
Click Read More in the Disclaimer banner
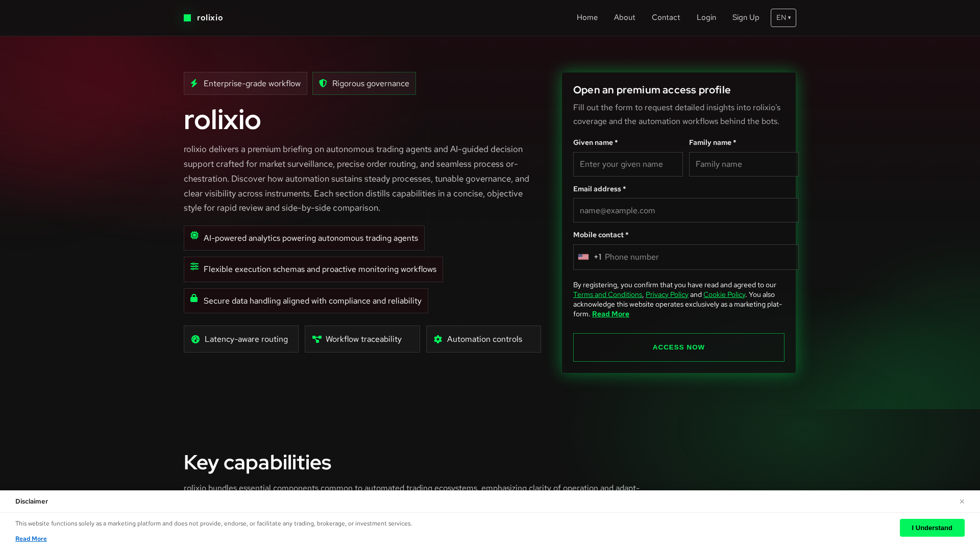pos(31,539)
